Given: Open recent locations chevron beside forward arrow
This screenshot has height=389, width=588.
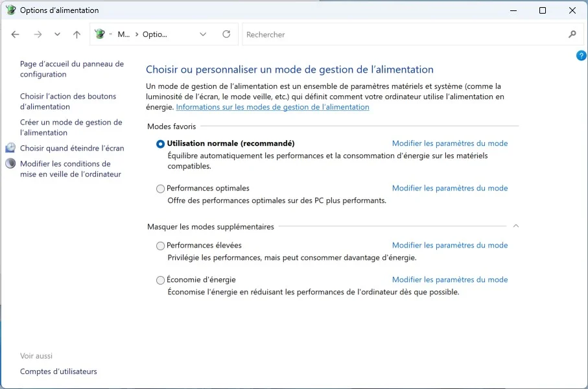Looking at the screenshot, I should [58, 34].
